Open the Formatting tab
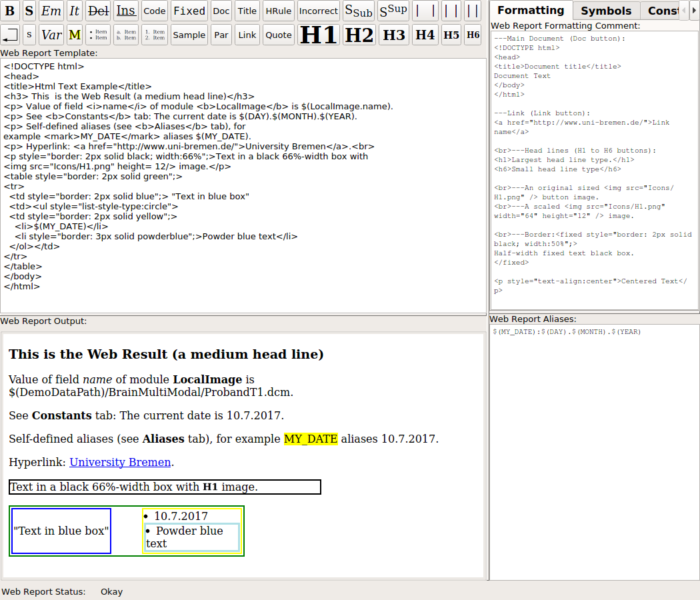This screenshot has width=700, height=600. [x=531, y=11]
